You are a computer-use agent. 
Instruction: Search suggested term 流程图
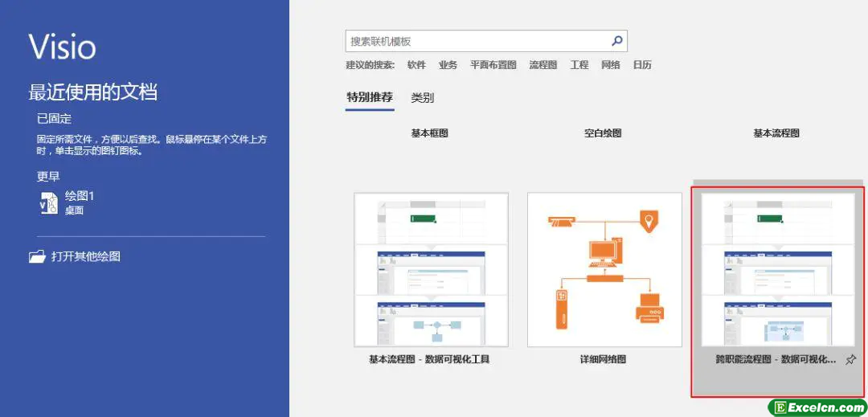543,65
